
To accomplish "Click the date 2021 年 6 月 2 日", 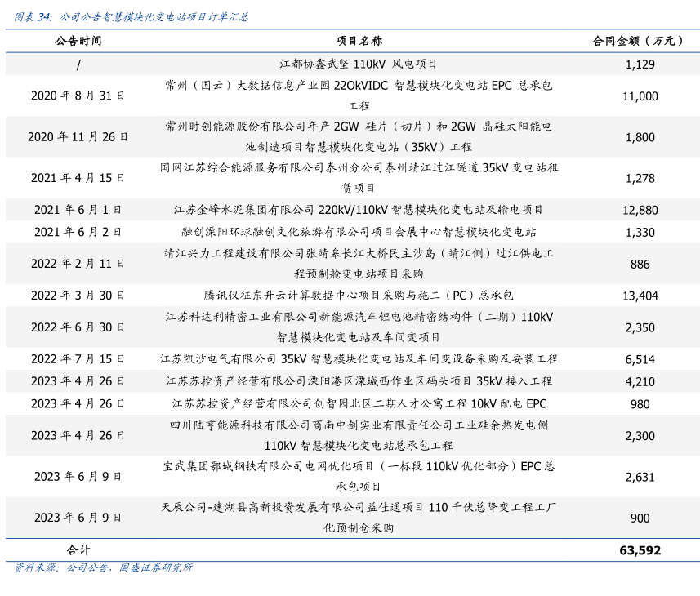I will pos(78,232).
